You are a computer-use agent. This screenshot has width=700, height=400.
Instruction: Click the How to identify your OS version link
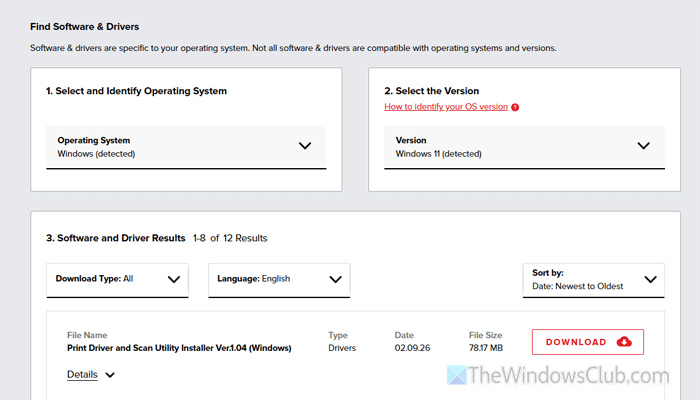(446, 107)
